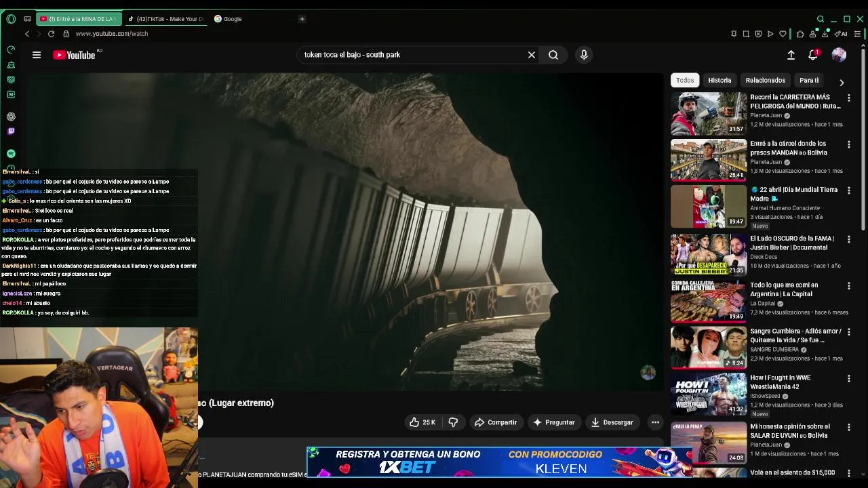
Task: Open browser downloads icon in toolbar
Action: (825, 34)
